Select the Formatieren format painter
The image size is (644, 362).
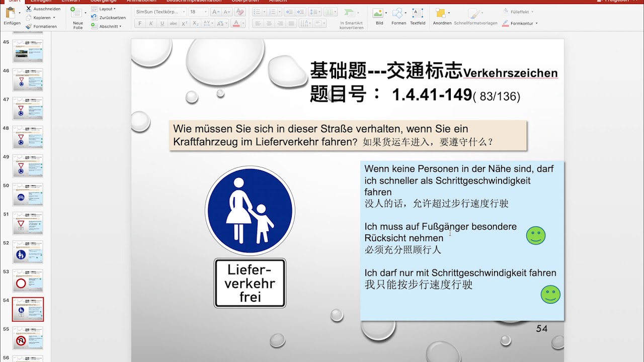pyautogui.click(x=41, y=26)
